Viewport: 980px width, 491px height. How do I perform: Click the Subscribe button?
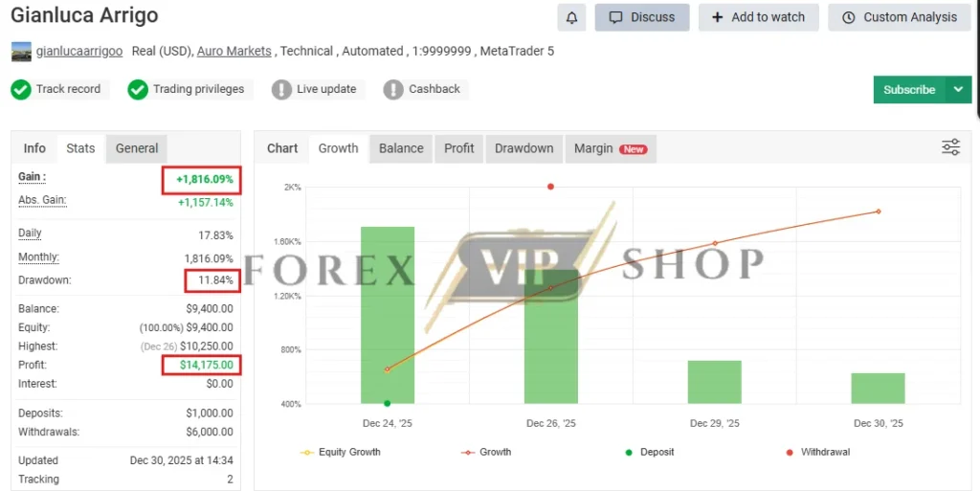(909, 90)
